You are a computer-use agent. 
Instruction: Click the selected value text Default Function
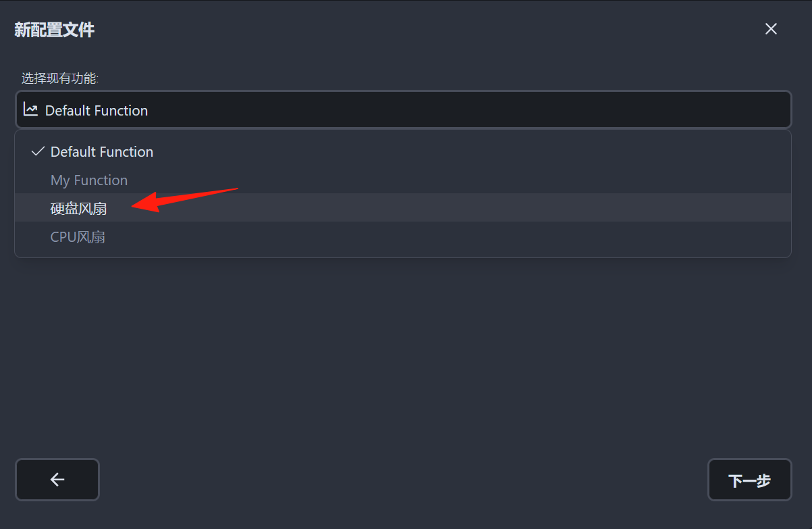tap(97, 110)
